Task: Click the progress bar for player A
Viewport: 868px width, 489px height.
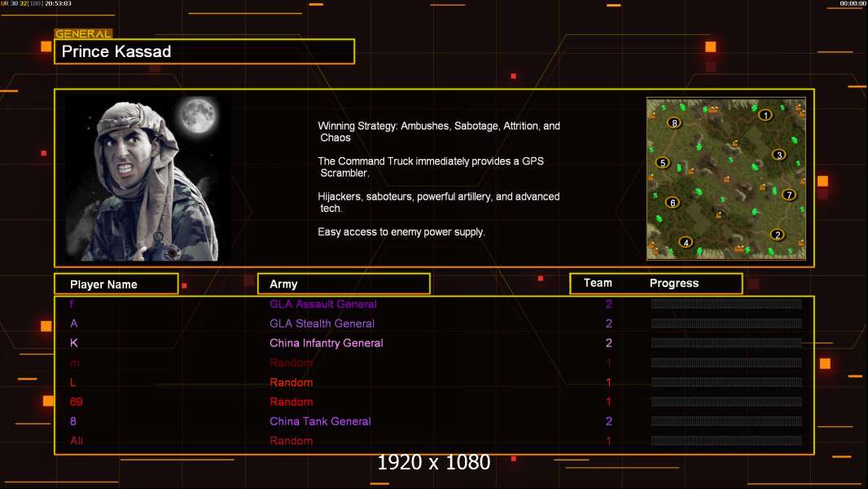Action: tap(726, 324)
